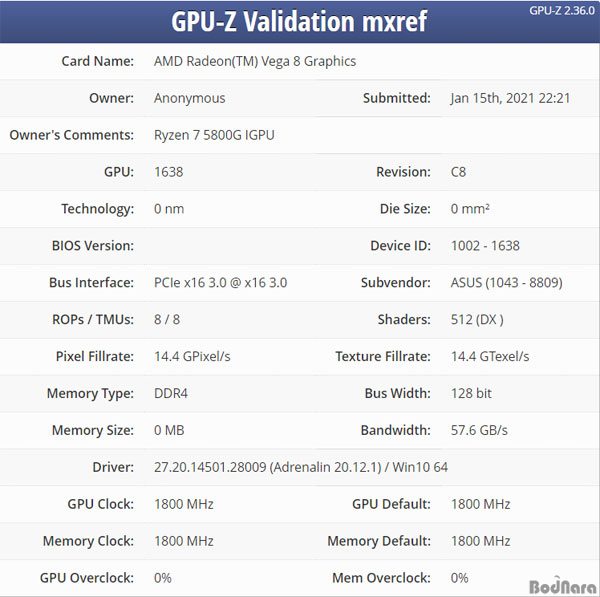Screen dimensions: 600x597
Task: Click the BIOS Version label
Action: pyautogui.click(x=93, y=246)
